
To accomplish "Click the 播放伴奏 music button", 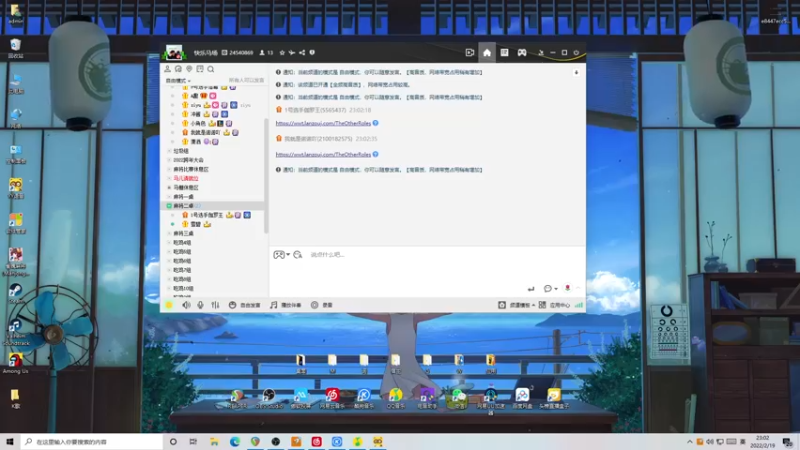I will (285, 305).
